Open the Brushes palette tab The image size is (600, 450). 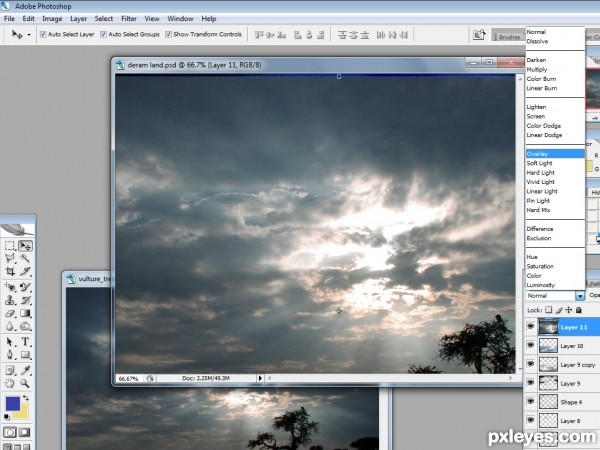509,37
